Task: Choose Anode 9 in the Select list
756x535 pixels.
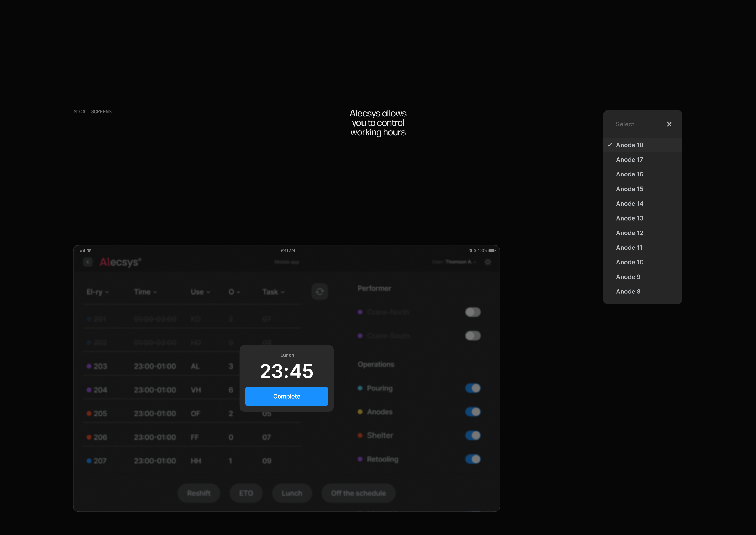Action: coord(628,277)
